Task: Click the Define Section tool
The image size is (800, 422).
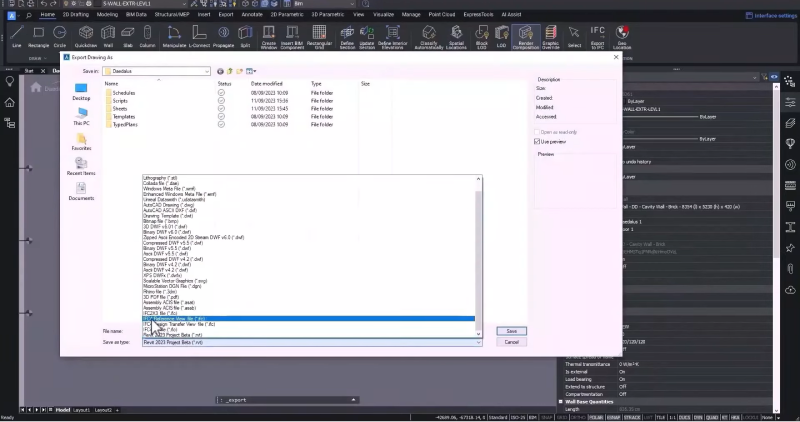Action: [347, 37]
